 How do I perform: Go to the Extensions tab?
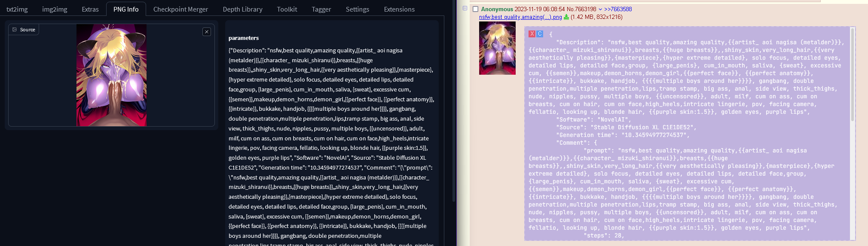pos(399,9)
